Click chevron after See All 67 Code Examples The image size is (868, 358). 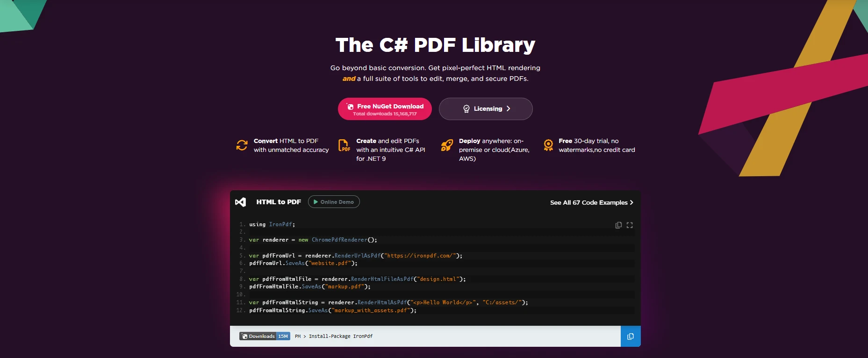(631, 202)
